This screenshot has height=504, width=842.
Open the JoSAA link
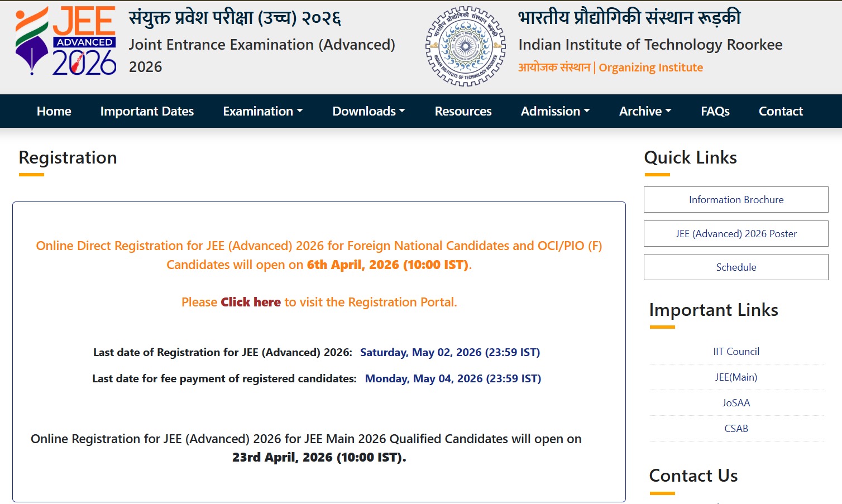pyautogui.click(x=736, y=402)
